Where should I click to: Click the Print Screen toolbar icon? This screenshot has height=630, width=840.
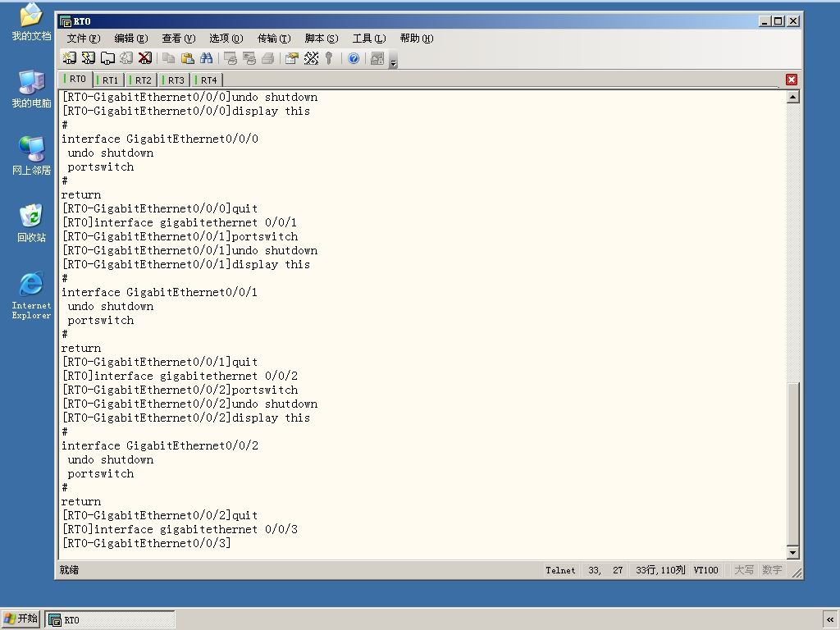(x=231, y=58)
